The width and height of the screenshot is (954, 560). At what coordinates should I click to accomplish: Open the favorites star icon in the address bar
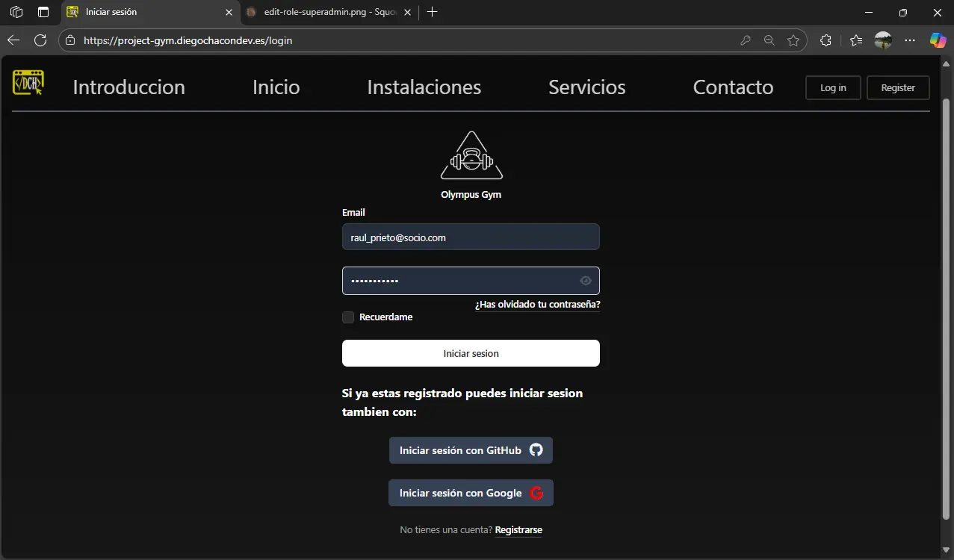(x=794, y=40)
